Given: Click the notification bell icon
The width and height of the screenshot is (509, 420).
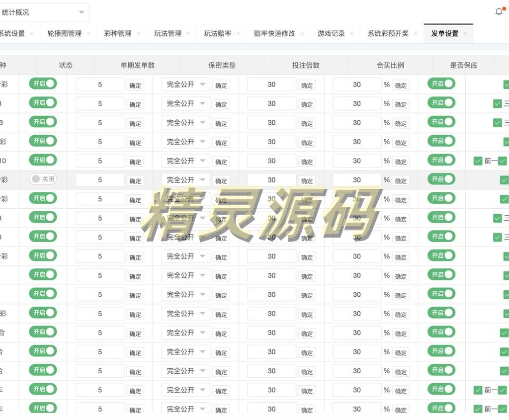Looking at the screenshot, I should point(499,12).
